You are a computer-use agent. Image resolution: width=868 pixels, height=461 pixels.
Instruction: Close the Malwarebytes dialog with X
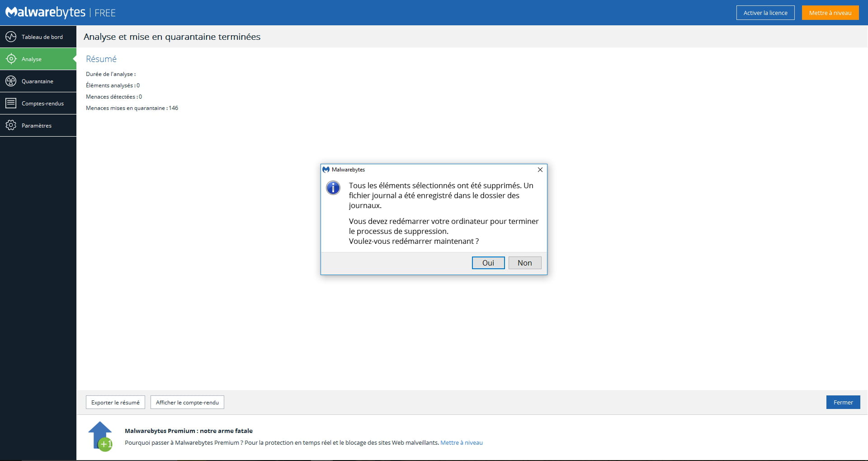tap(540, 170)
